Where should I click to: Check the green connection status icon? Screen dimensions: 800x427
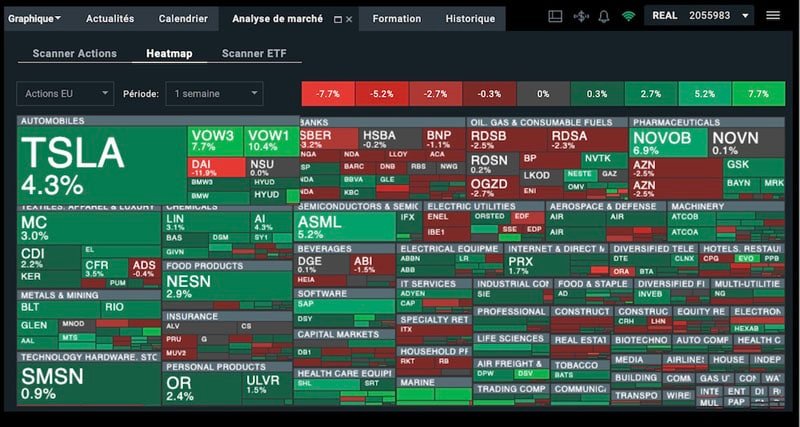(x=629, y=16)
